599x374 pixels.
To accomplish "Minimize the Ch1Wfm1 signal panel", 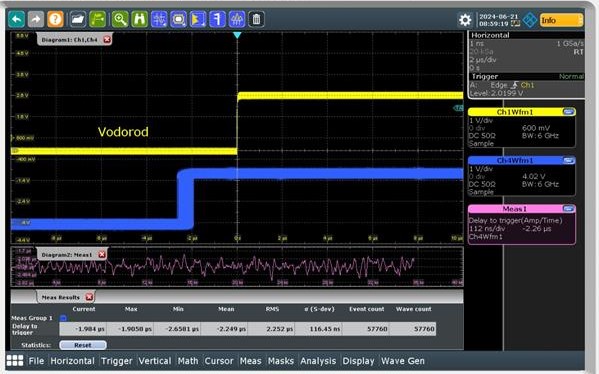I will coord(568,112).
